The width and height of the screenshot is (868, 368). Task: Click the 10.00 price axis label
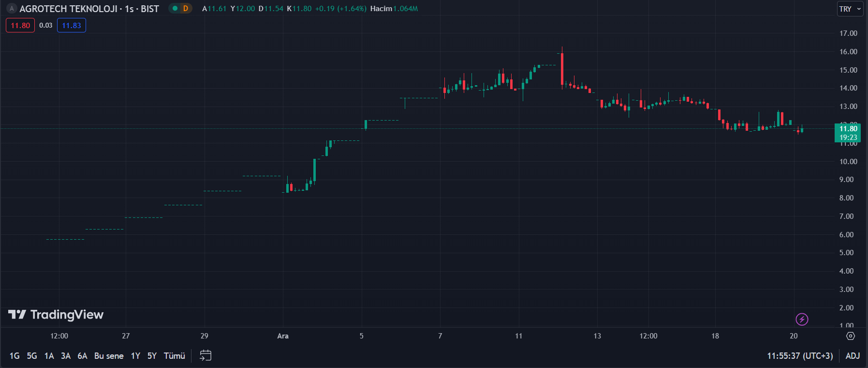click(x=848, y=162)
